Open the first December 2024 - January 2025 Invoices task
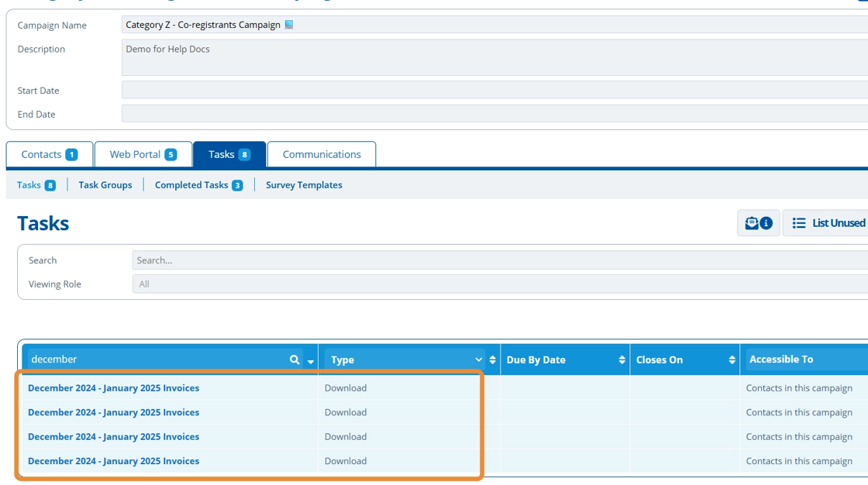The image size is (868, 485). click(x=113, y=388)
